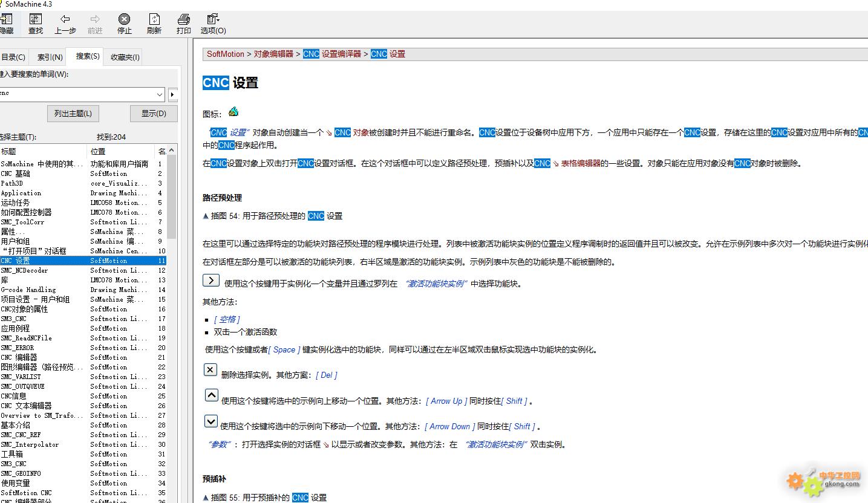Select SoftMotion CNC topic row

[x=83, y=493]
